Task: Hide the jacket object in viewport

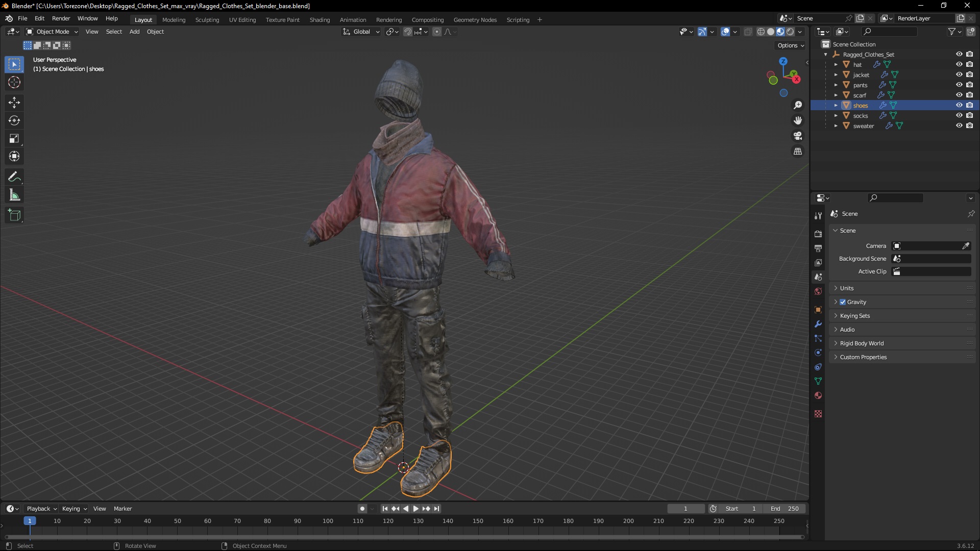Action: [959, 74]
